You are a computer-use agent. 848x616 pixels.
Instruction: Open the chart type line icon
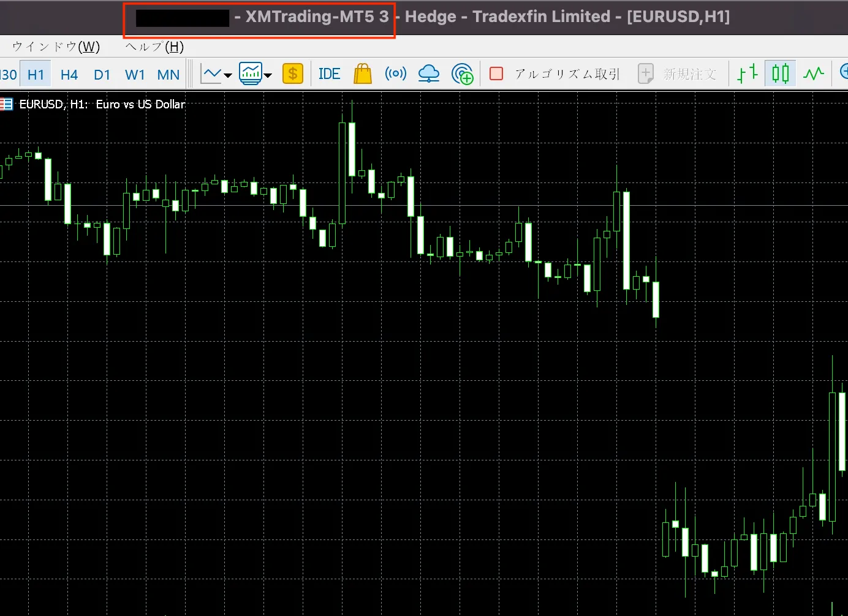[211, 74]
